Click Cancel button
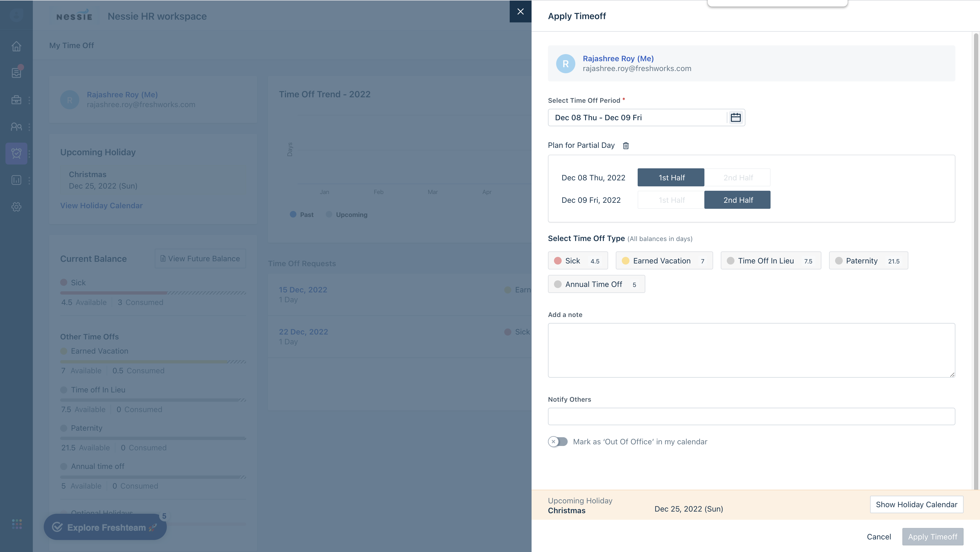 tap(879, 537)
